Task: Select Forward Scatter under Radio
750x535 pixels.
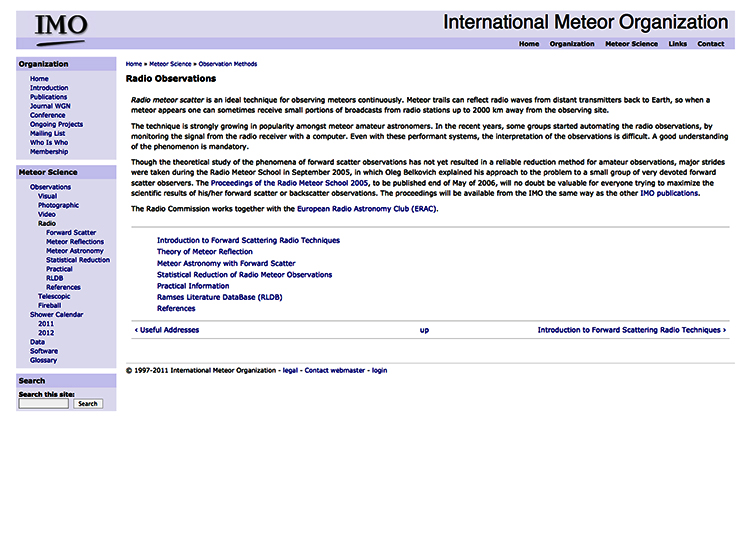Action: tap(71, 232)
